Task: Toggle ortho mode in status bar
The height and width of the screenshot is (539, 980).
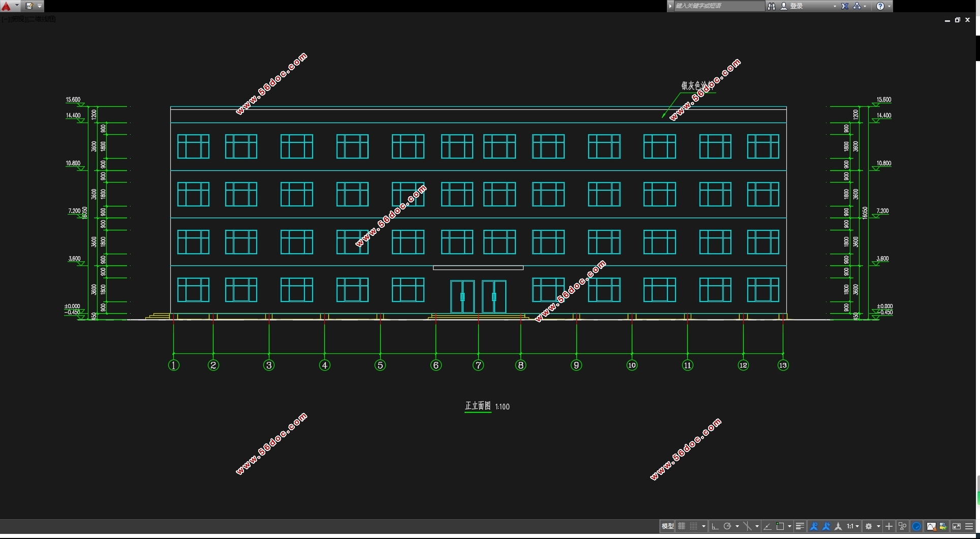Action: click(x=715, y=526)
